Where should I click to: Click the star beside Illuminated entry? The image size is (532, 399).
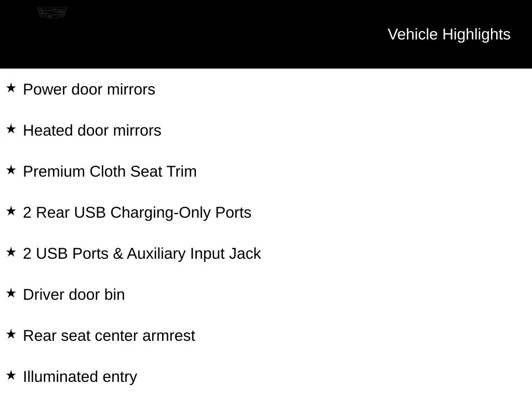[11, 375]
